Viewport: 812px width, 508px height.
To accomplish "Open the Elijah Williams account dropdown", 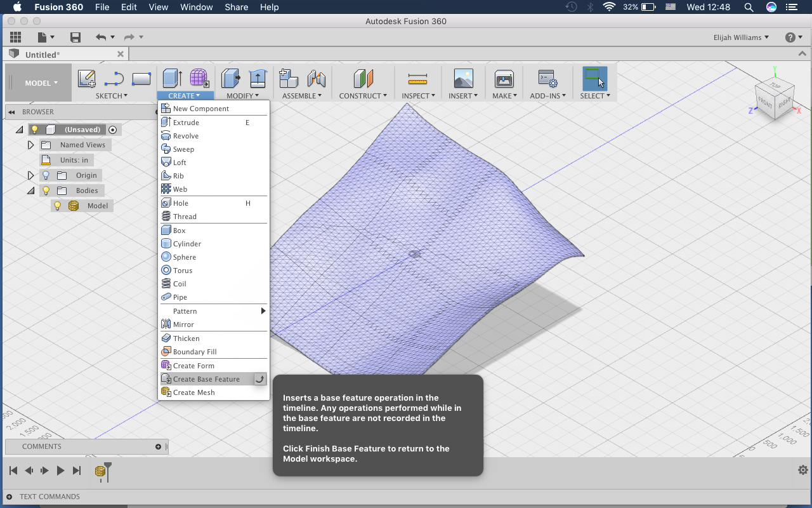I will [741, 37].
